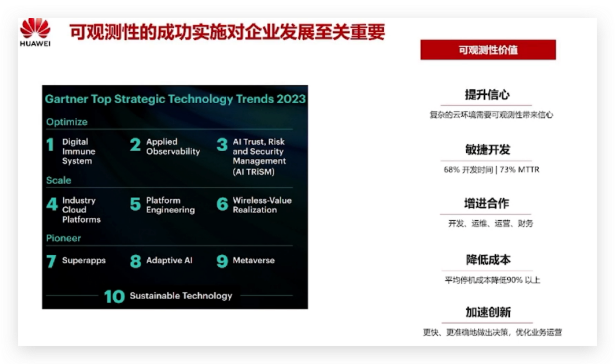
Task: Click the 敏捷开发 heading
Action: pyautogui.click(x=487, y=150)
